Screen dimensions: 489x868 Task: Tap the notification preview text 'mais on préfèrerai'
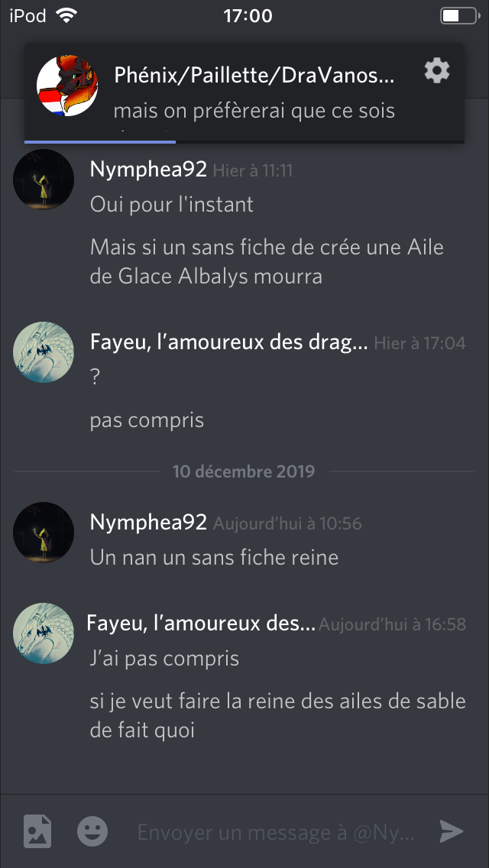(254, 111)
